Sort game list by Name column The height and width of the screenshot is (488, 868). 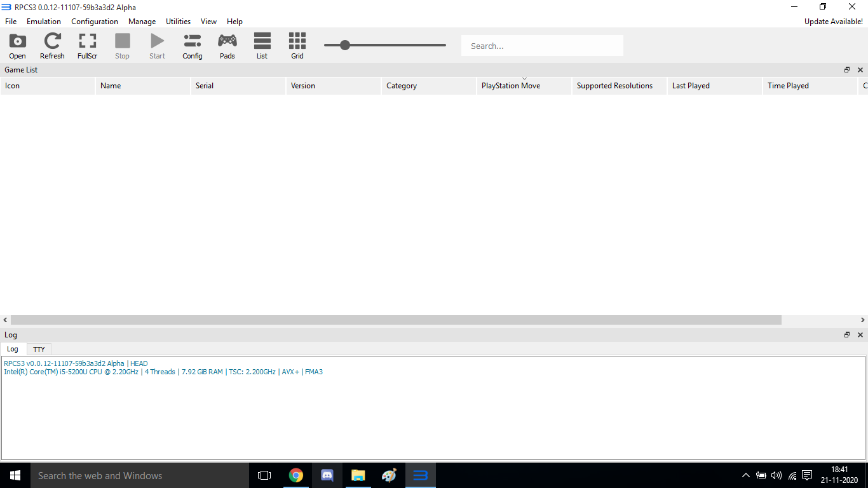coord(143,86)
